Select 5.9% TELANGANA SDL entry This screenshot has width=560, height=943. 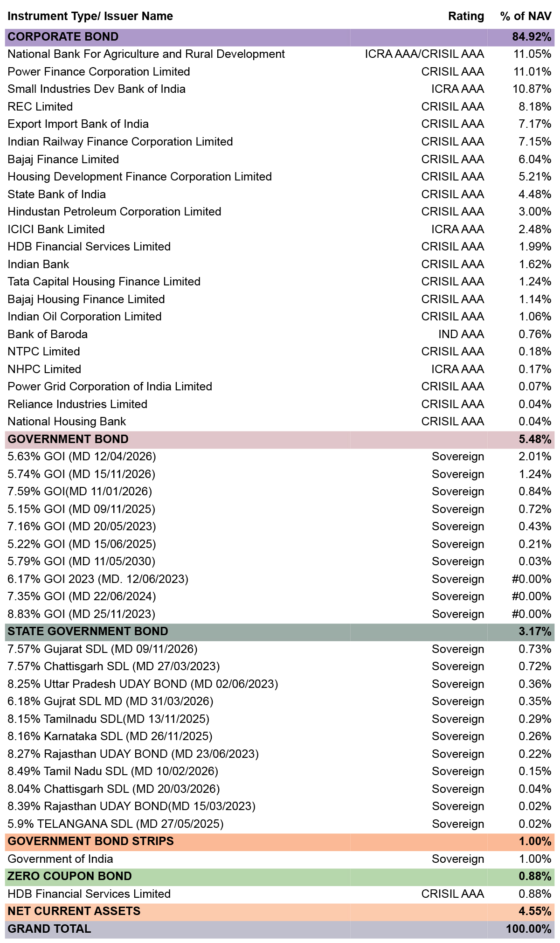point(116,824)
